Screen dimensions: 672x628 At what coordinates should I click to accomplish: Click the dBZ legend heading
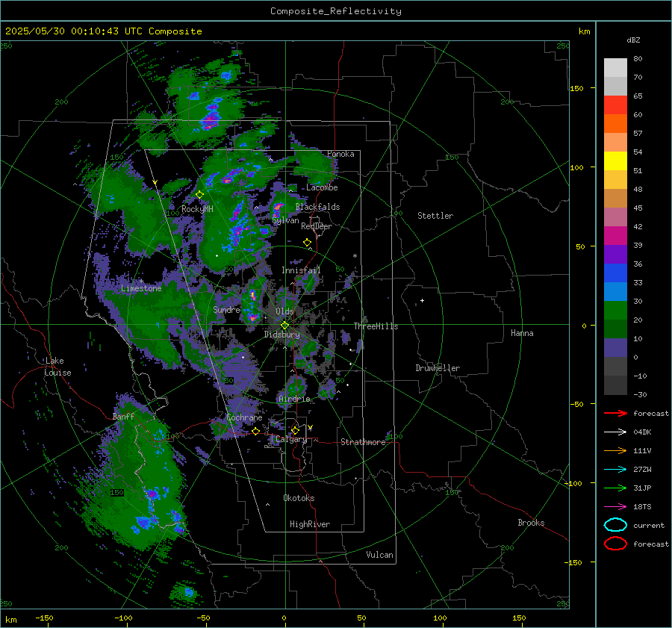[633, 40]
